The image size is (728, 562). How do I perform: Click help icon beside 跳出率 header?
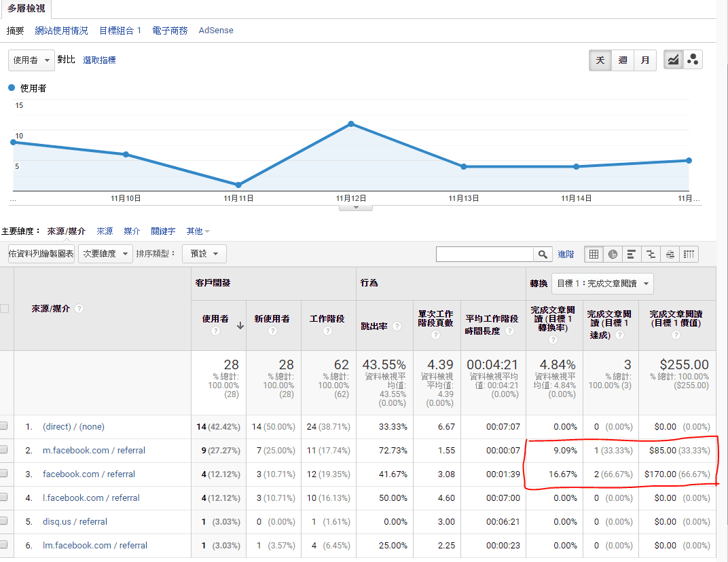397,326
